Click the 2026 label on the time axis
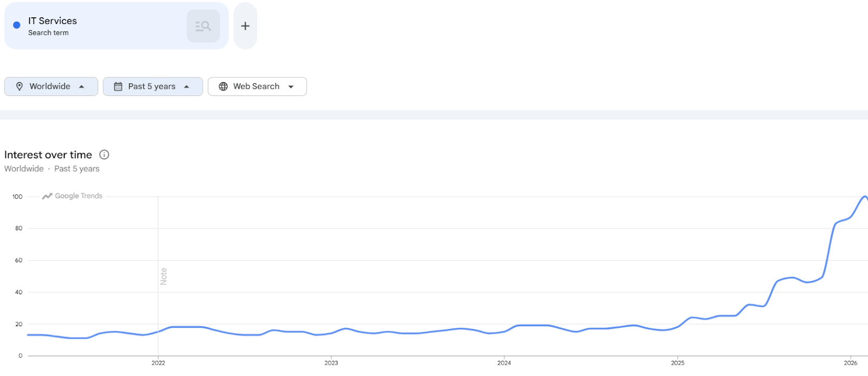868x376 pixels. tap(851, 363)
